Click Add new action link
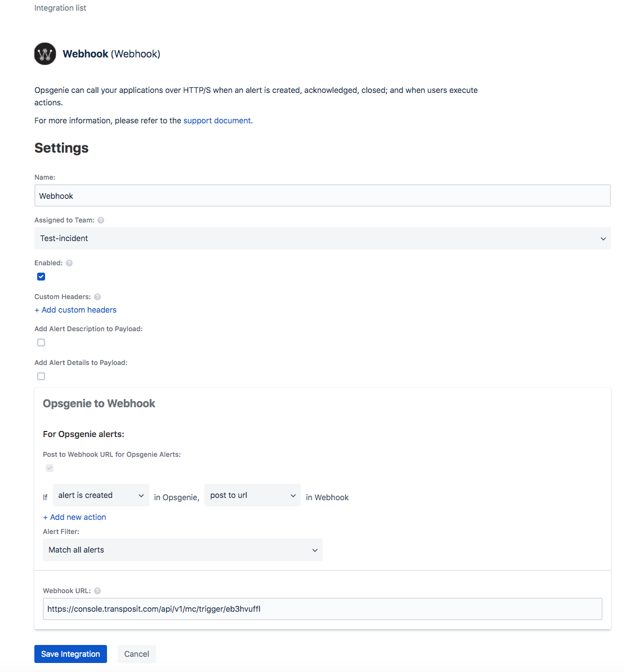 74,517
